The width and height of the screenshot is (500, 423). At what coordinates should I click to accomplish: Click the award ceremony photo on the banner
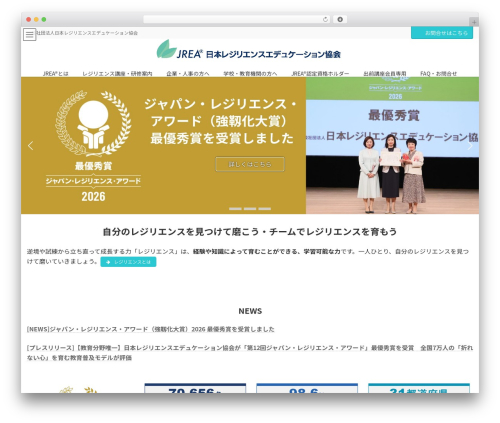[x=392, y=146]
